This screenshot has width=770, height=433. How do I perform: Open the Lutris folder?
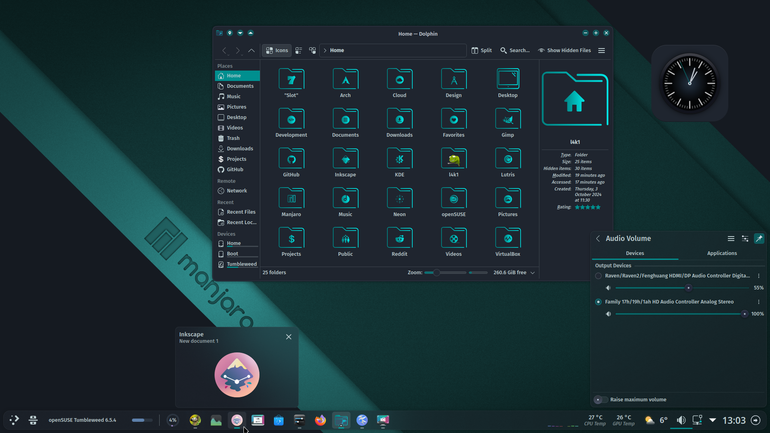pyautogui.click(x=507, y=162)
